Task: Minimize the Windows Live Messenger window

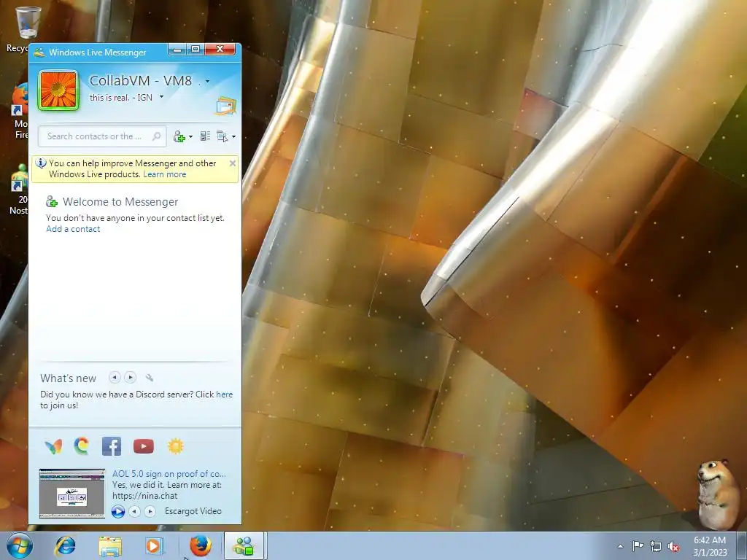Action: [x=177, y=50]
